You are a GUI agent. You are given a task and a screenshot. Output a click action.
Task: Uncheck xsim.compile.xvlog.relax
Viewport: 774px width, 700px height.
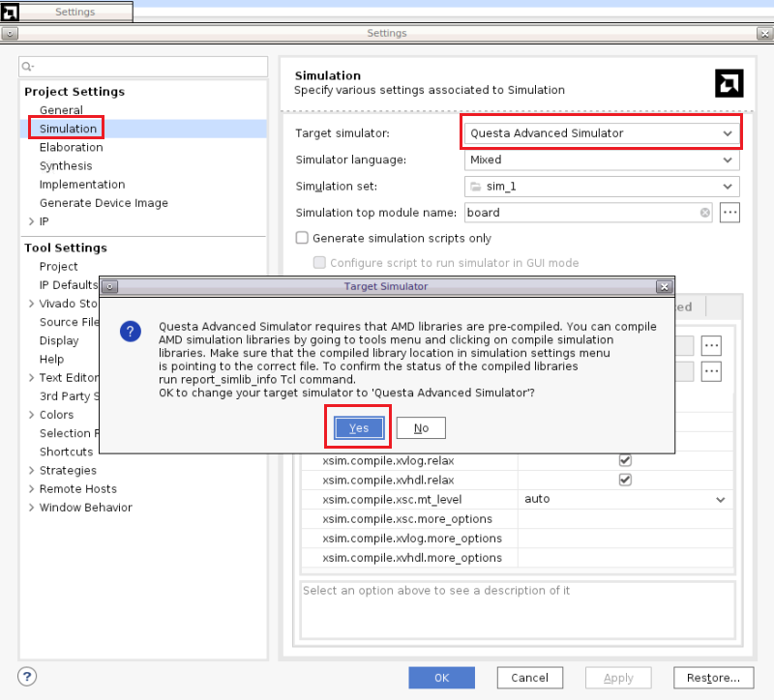[x=625, y=461]
